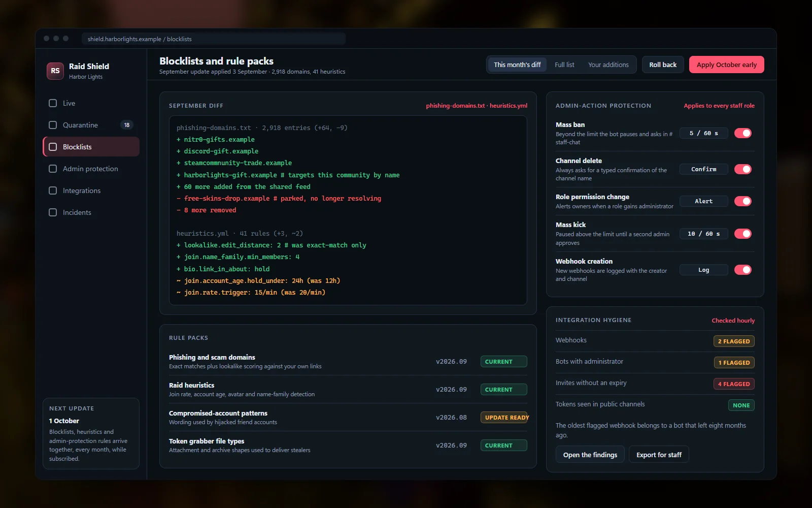This screenshot has width=812, height=508.
Task: Click the Integrations nav square icon
Action: coord(53,190)
